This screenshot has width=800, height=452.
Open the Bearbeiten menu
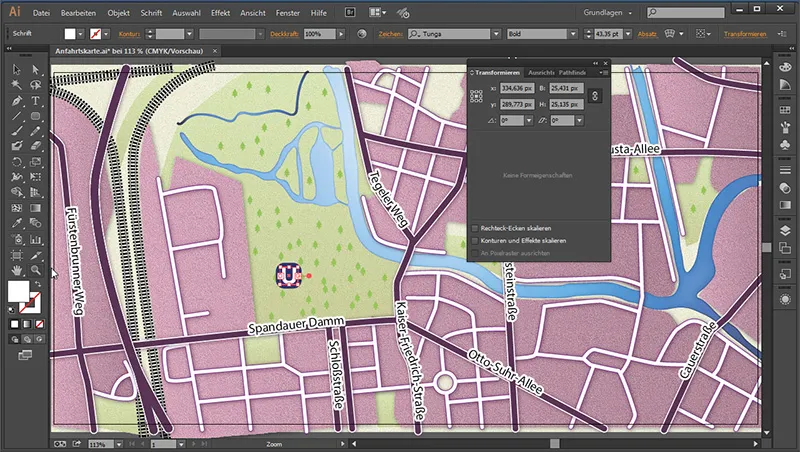coord(78,13)
